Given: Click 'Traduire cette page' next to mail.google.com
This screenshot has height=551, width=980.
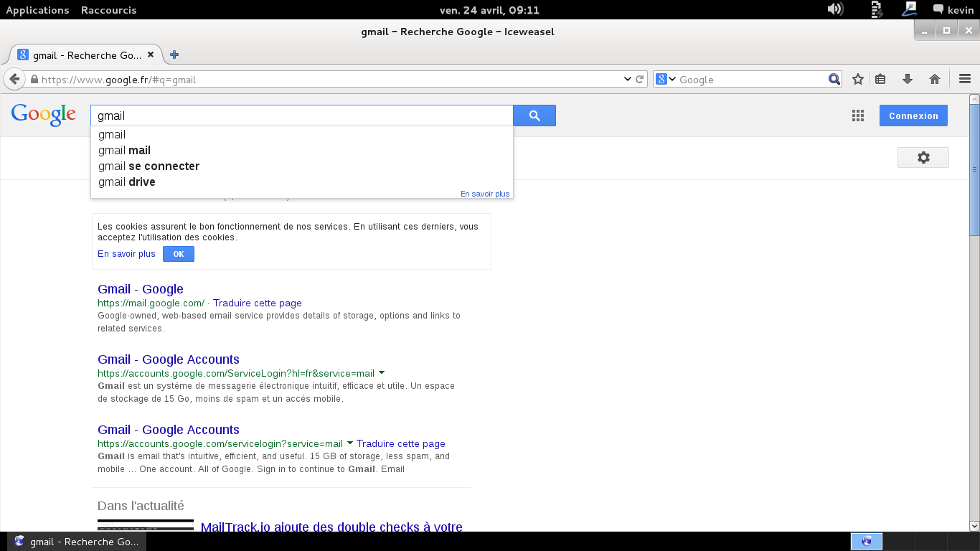Looking at the screenshot, I should tap(258, 303).
